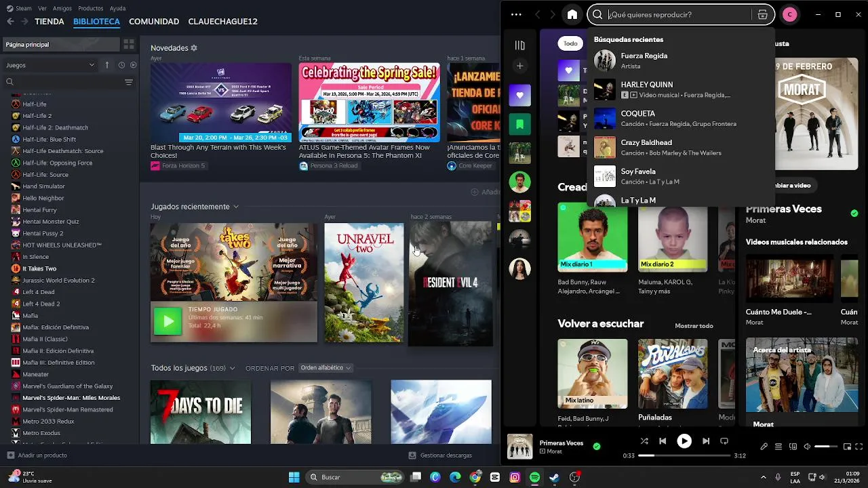Toggle ready-to-play filter icon in library
Image resolution: width=868 pixels, height=488 pixels.
(133, 65)
